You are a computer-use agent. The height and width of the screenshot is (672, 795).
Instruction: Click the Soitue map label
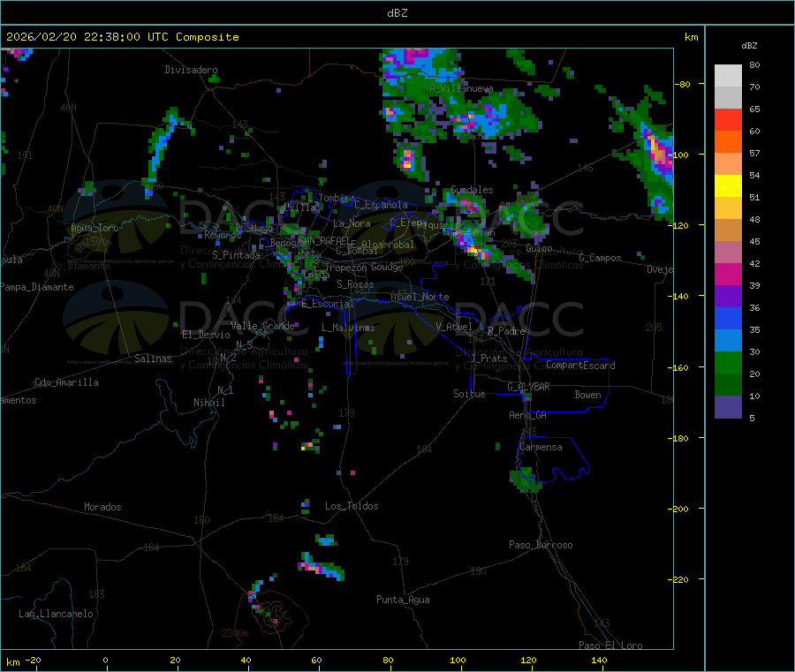point(469,394)
